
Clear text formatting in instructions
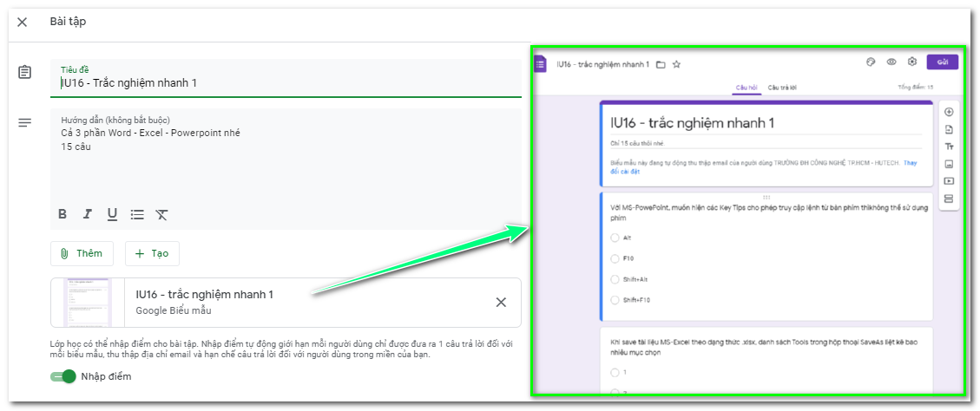161,215
